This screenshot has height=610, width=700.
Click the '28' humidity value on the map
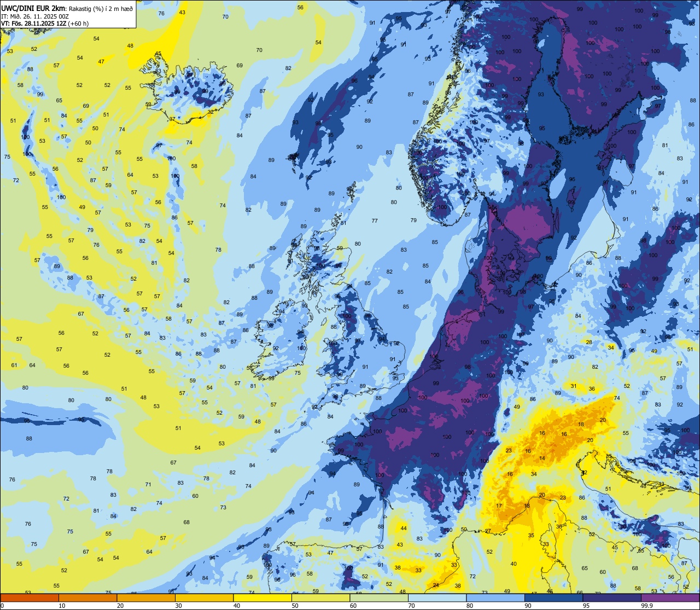click(x=589, y=342)
